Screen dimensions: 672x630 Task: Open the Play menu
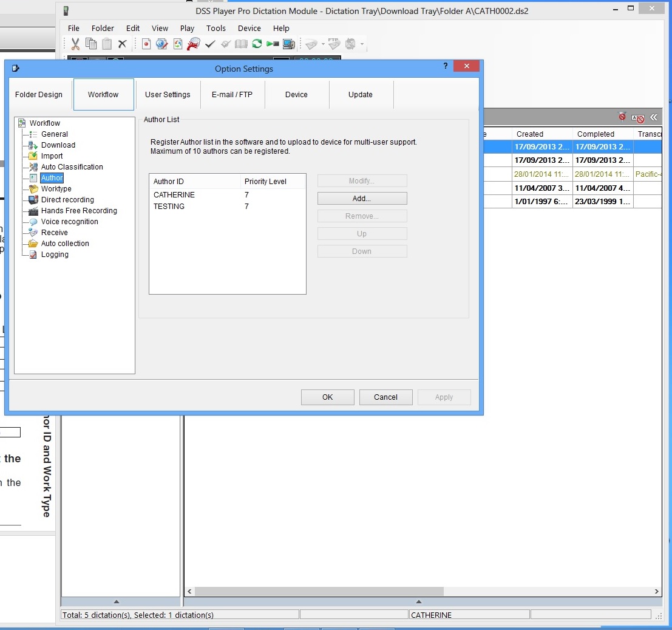point(187,29)
